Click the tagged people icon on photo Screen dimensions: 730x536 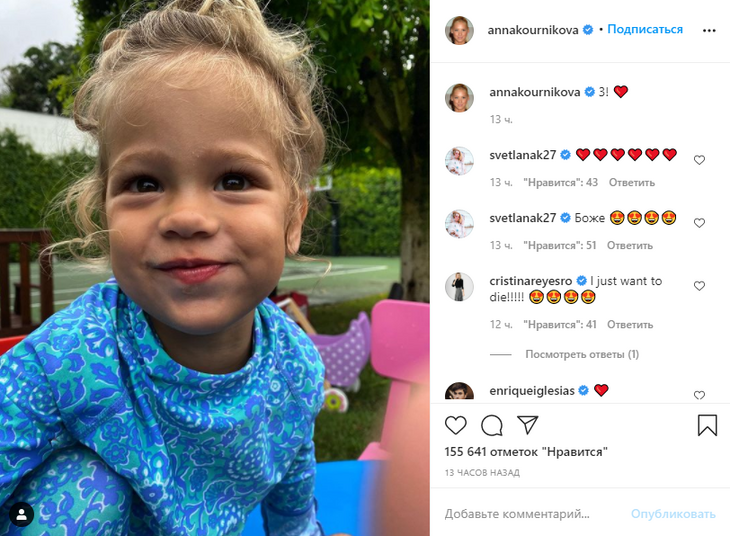coord(21,515)
